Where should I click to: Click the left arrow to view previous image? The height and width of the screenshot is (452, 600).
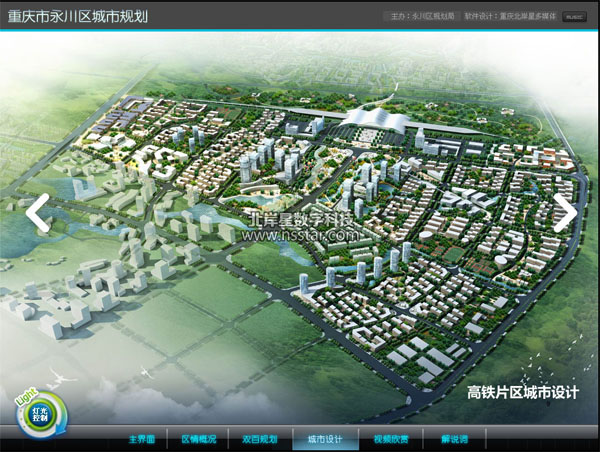pyautogui.click(x=38, y=213)
